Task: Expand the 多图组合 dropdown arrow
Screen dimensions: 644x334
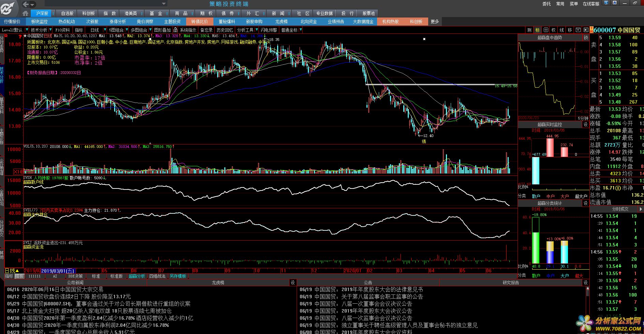Action: coord(150,30)
